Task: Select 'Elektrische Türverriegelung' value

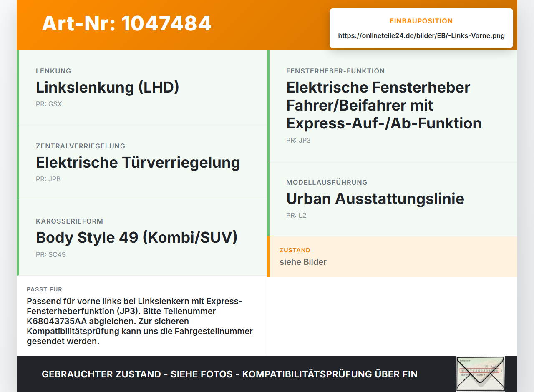Action: click(x=138, y=163)
